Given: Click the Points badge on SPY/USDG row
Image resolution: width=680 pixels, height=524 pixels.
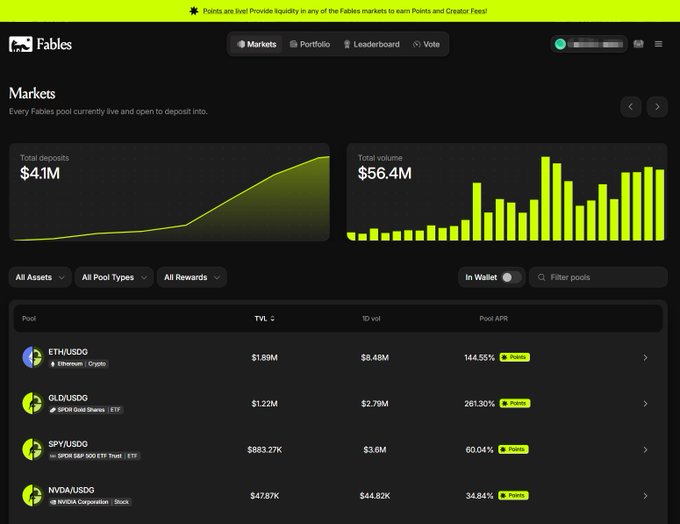Looking at the screenshot, I should 513,449.
